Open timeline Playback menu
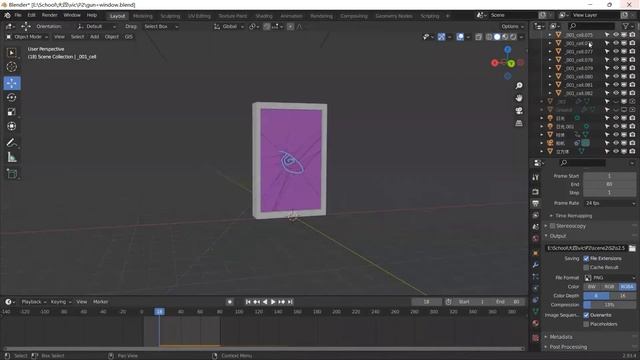Viewport: 640px width, 360px height. tap(33, 302)
